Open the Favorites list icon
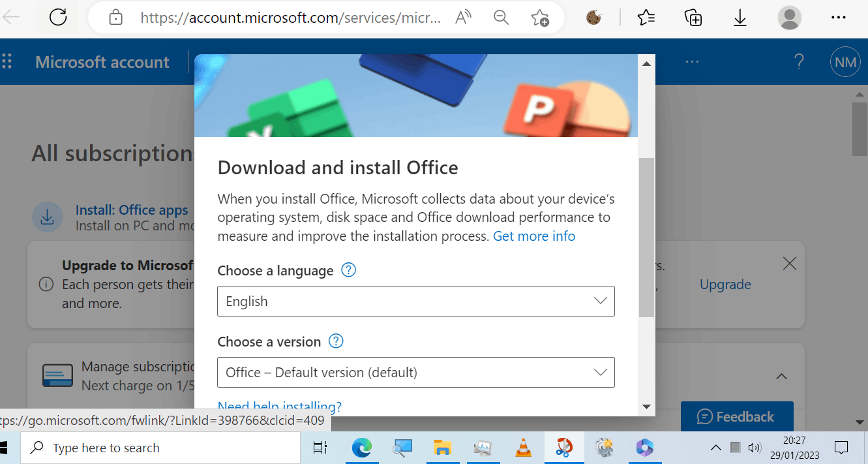This screenshot has height=464, width=868. (646, 18)
